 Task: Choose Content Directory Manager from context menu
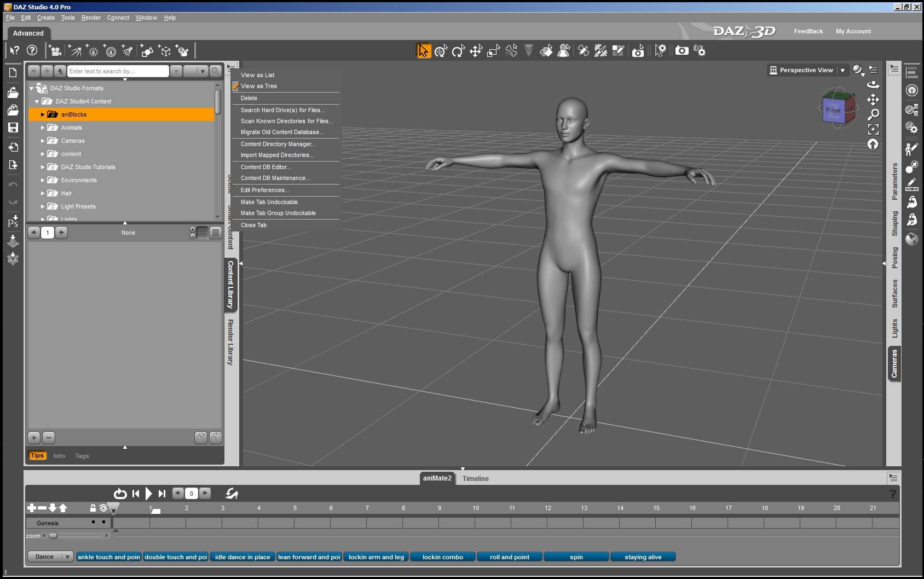pyautogui.click(x=278, y=144)
